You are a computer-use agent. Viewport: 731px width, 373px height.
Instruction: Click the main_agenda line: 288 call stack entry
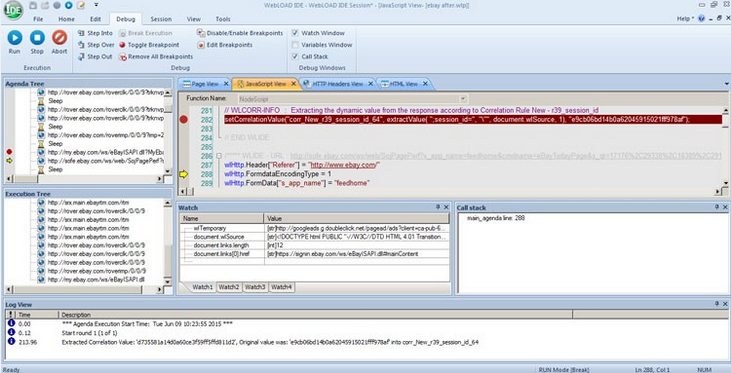click(x=496, y=218)
